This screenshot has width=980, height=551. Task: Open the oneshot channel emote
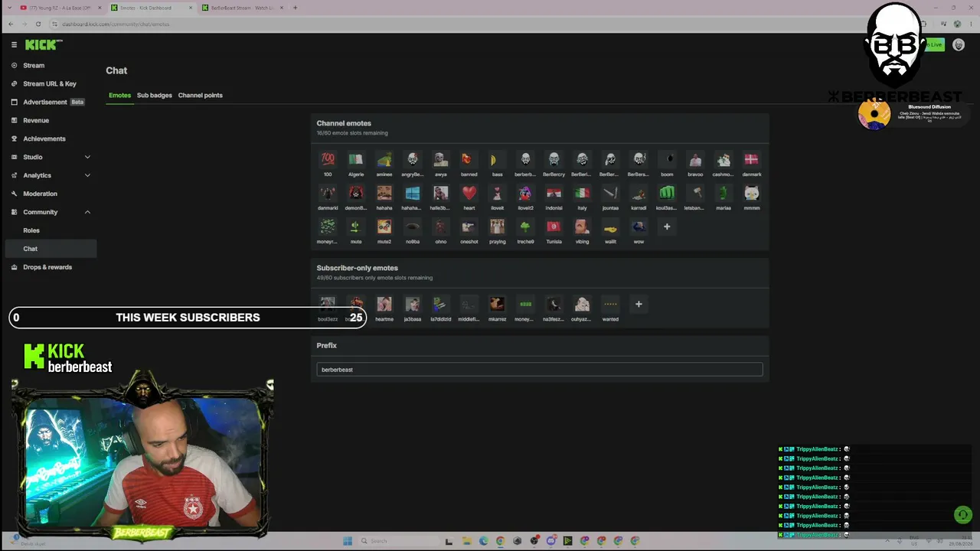pos(469,227)
